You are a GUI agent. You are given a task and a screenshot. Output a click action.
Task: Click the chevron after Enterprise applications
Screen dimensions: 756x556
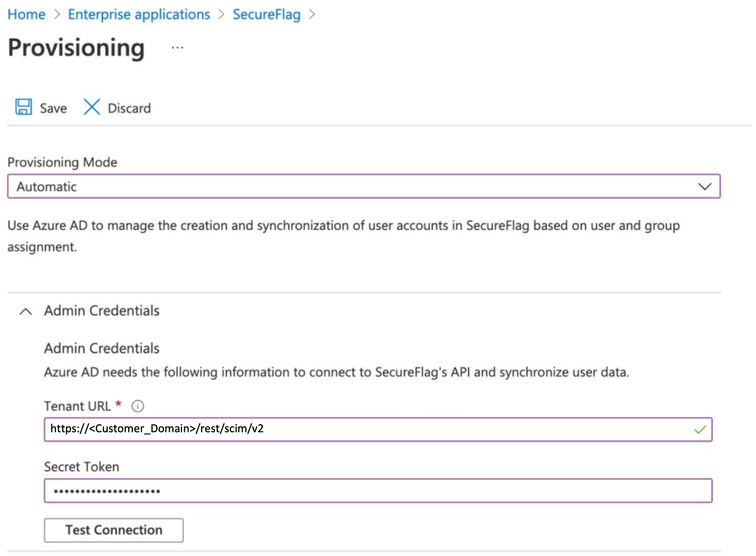coord(221,15)
